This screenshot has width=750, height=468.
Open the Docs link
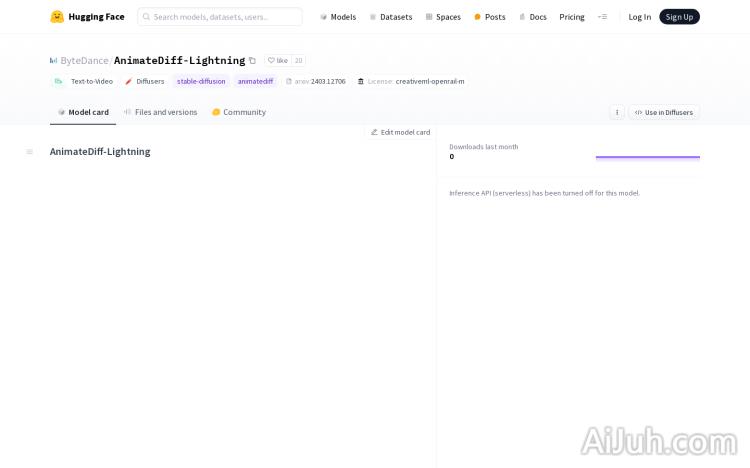tap(533, 17)
